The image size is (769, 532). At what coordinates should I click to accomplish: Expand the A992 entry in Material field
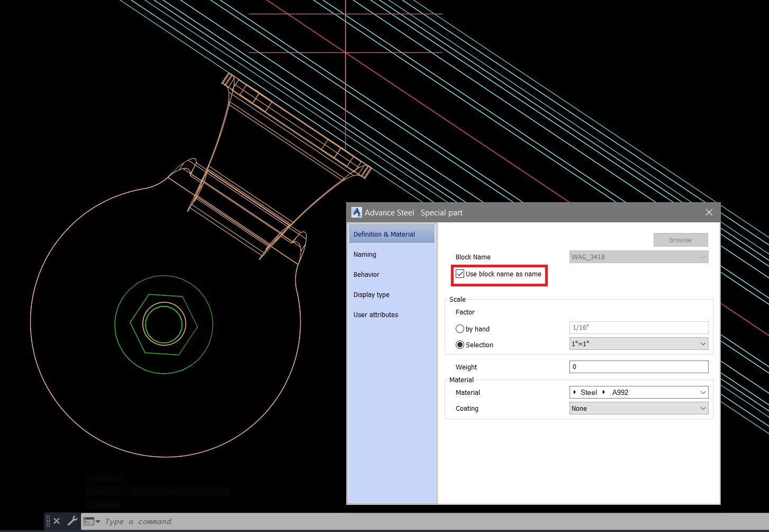(x=603, y=392)
